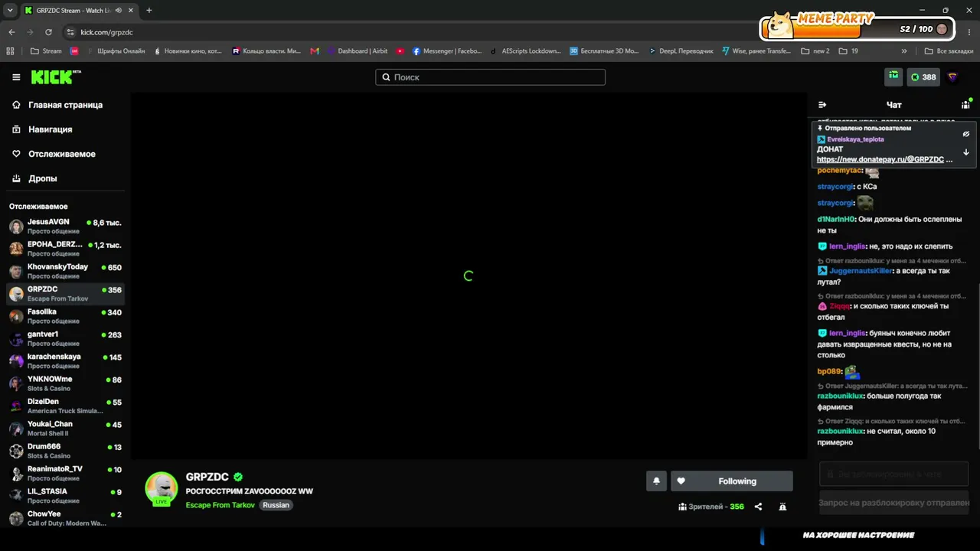
Task: Open YNKNOWme channel from followed list
Action: (x=65, y=383)
